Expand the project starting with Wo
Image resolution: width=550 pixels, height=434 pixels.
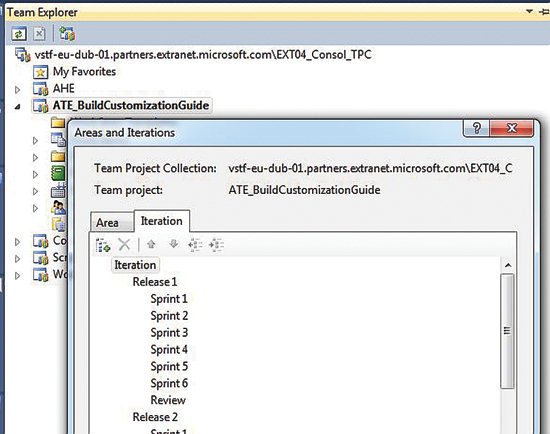point(18,276)
